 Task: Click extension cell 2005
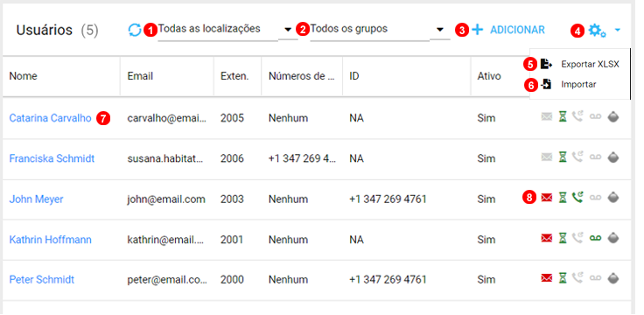point(232,118)
